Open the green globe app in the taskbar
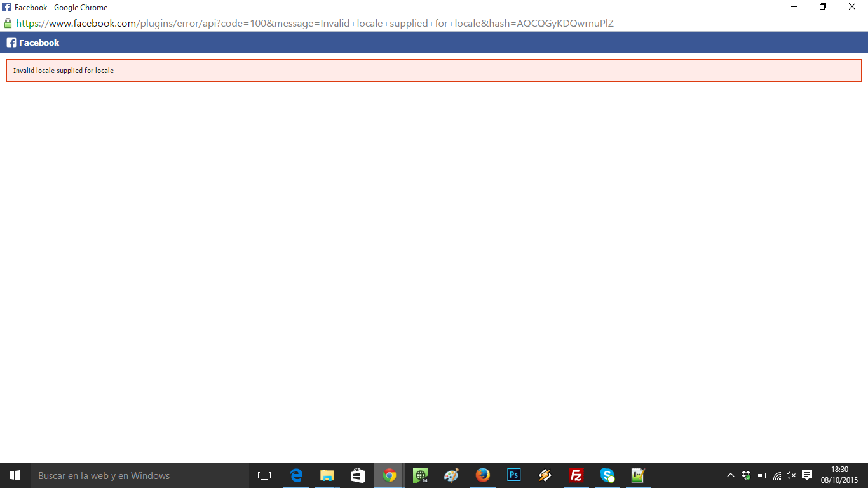Image resolution: width=868 pixels, height=488 pixels. pyautogui.click(x=420, y=475)
